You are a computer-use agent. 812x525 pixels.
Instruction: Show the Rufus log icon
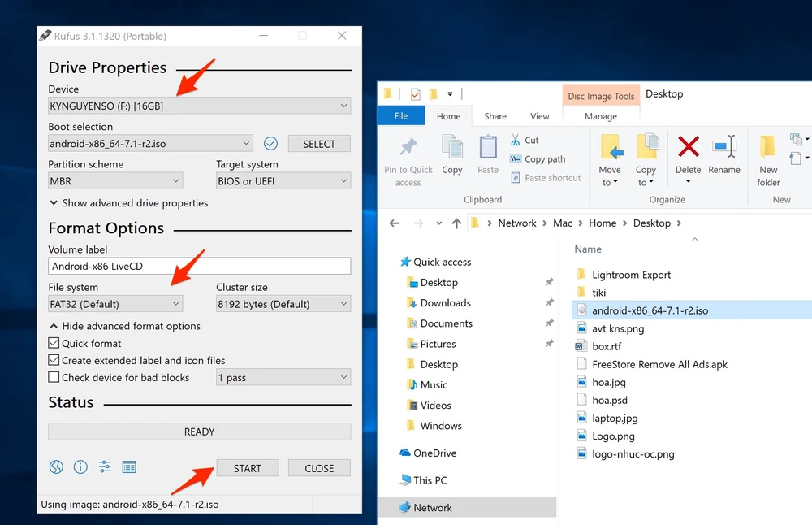click(129, 466)
